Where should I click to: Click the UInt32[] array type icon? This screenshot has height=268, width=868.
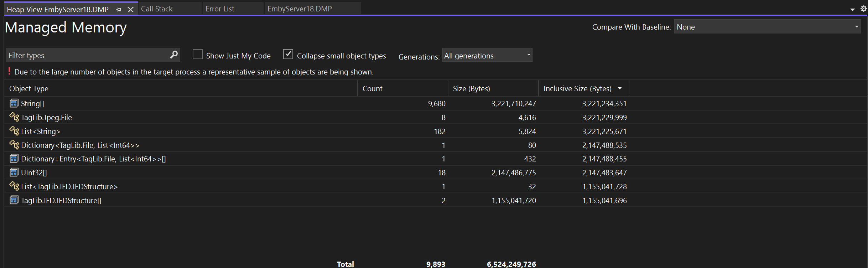[14, 172]
